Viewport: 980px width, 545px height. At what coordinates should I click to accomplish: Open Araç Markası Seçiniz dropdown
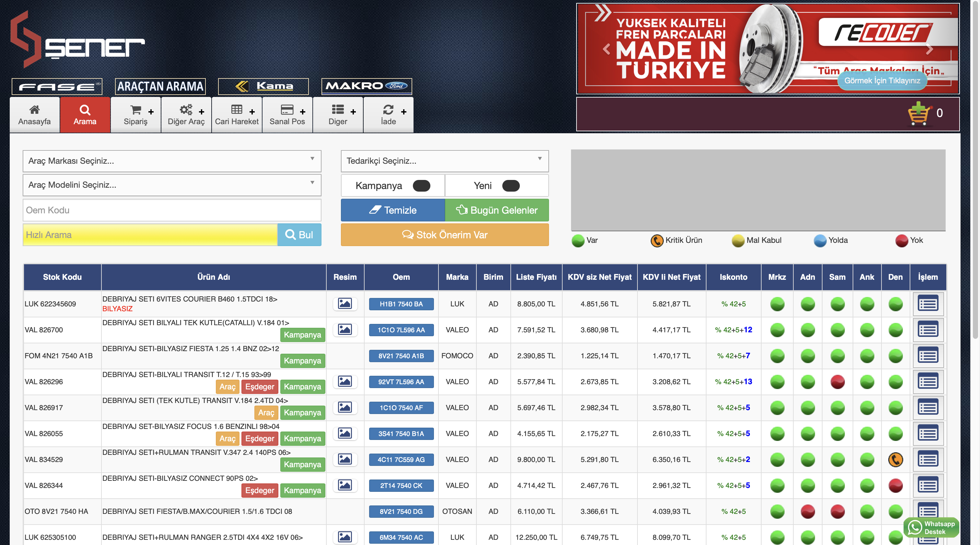[172, 161]
